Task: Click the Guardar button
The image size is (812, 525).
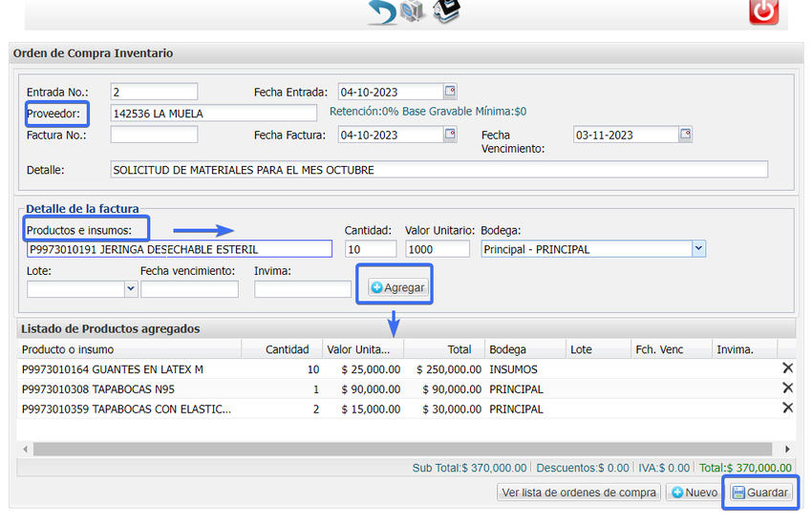Action: point(760,493)
